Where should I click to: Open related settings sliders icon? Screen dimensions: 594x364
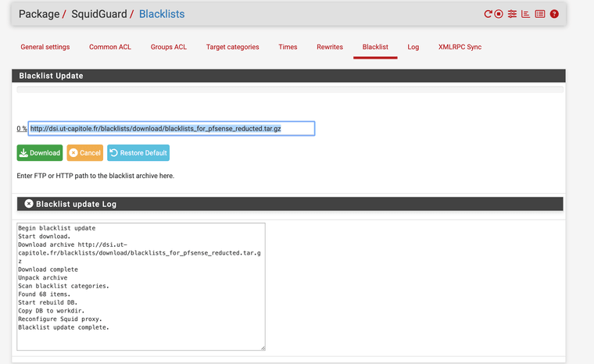[512, 14]
